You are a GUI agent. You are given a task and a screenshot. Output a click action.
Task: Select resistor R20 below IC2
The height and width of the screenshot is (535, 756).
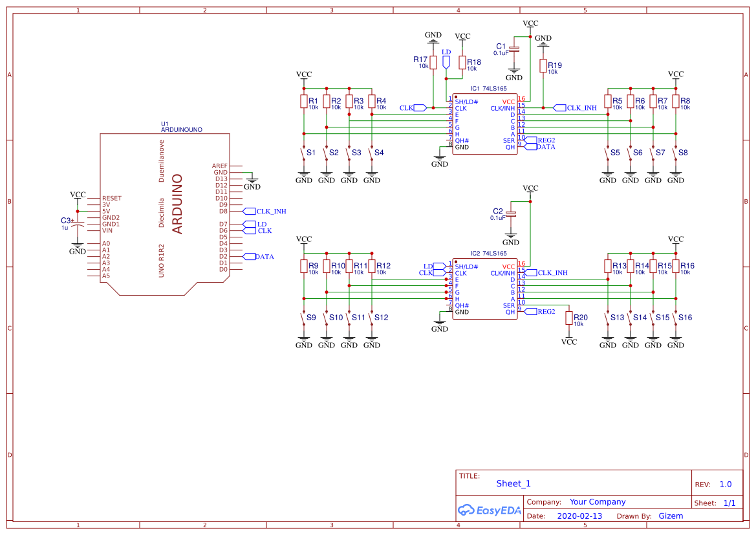(x=569, y=318)
